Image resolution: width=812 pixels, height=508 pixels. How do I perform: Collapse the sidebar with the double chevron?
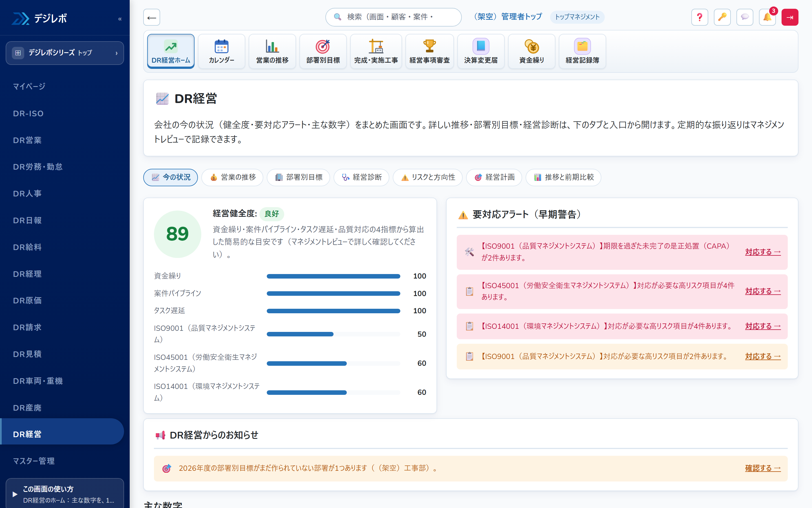tap(120, 19)
